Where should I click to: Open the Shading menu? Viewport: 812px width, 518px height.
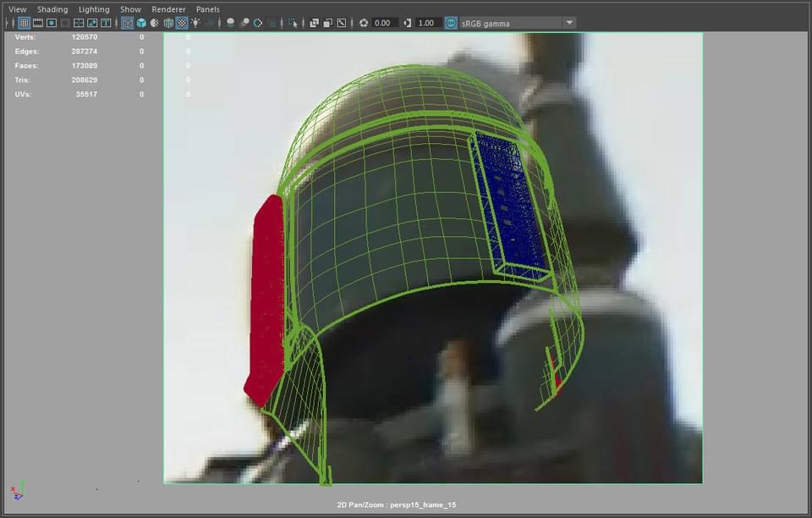tap(52, 9)
